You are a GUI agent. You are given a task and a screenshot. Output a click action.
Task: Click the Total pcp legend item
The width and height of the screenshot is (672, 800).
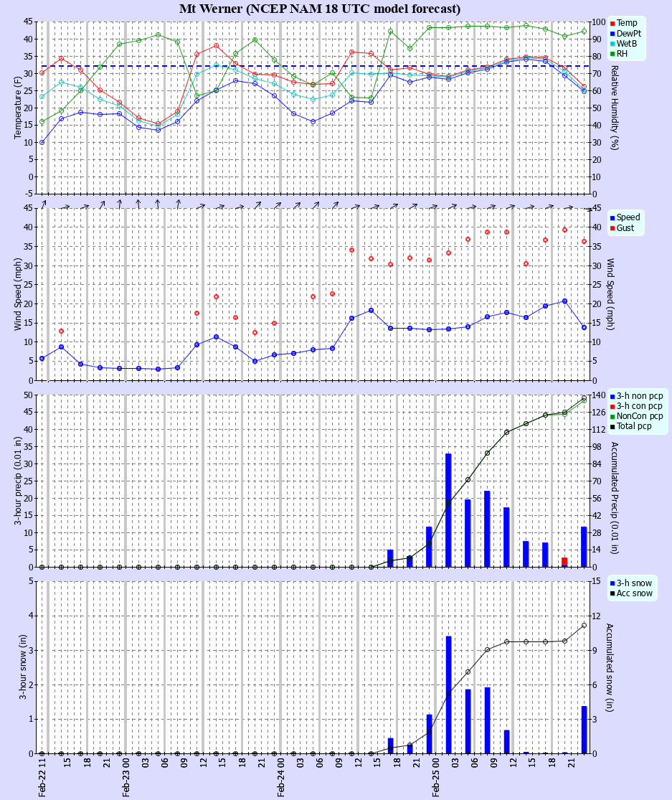(634, 426)
